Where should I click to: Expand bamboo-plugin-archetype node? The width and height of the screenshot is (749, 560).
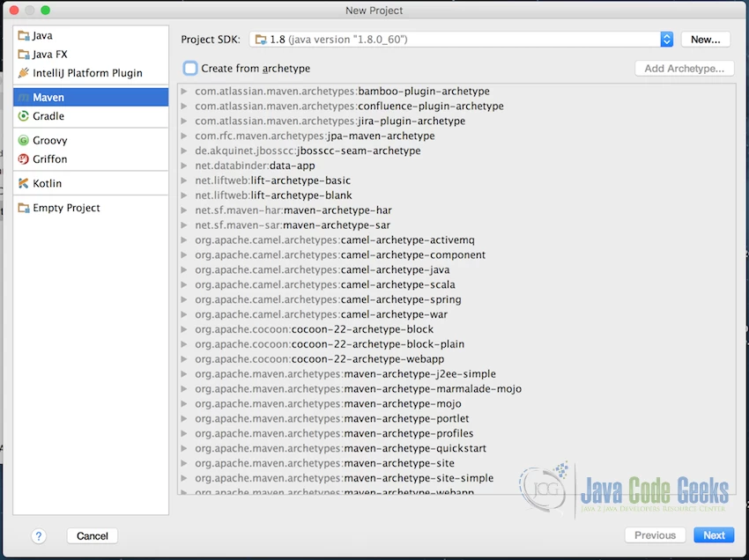click(x=184, y=91)
